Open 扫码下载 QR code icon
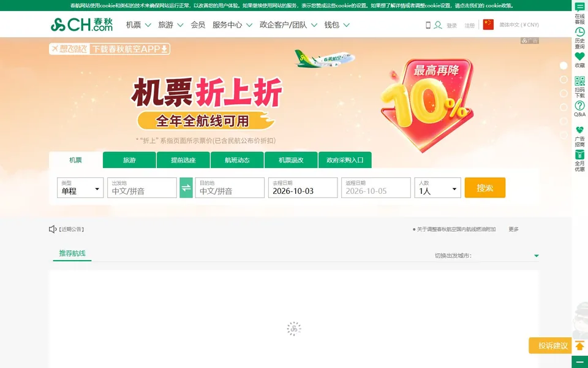This screenshot has width=588, height=368. [x=580, y=81]
